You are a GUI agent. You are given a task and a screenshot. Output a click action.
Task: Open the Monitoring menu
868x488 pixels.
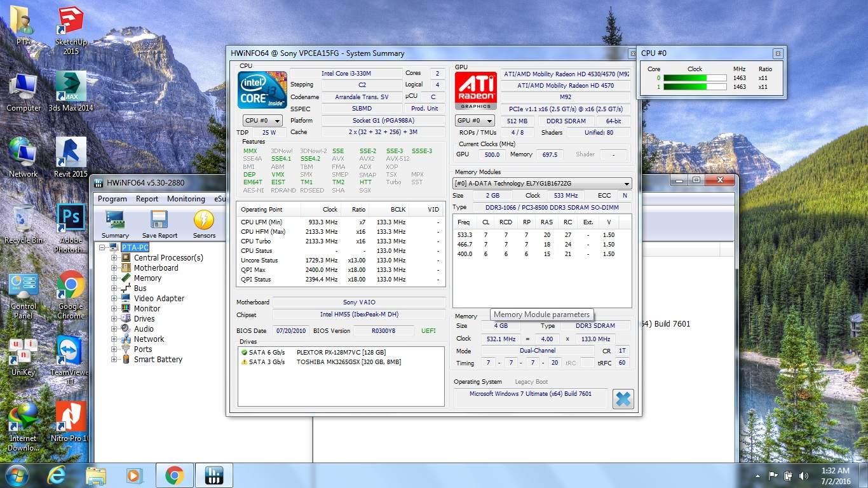(186, 199)
